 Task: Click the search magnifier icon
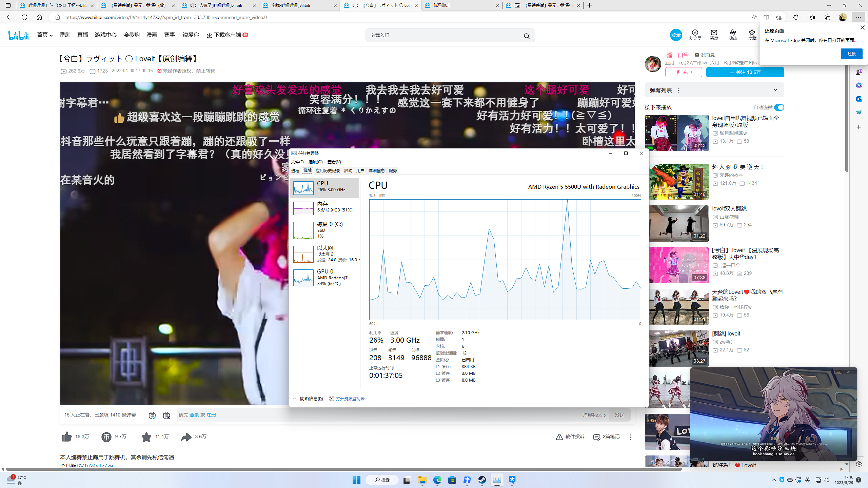coord(526,36)
